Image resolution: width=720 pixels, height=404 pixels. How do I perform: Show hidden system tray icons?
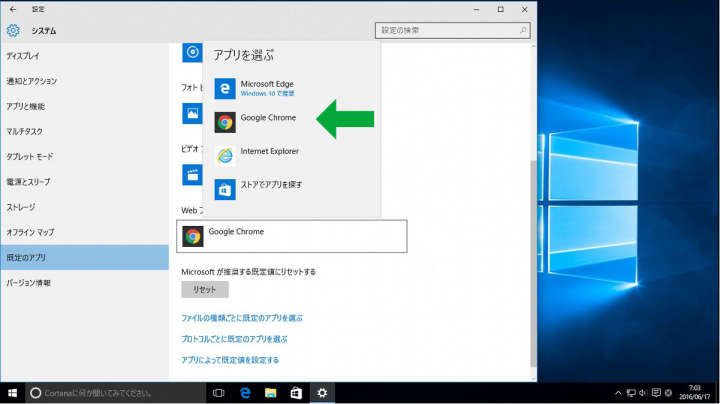click(618, 393)
